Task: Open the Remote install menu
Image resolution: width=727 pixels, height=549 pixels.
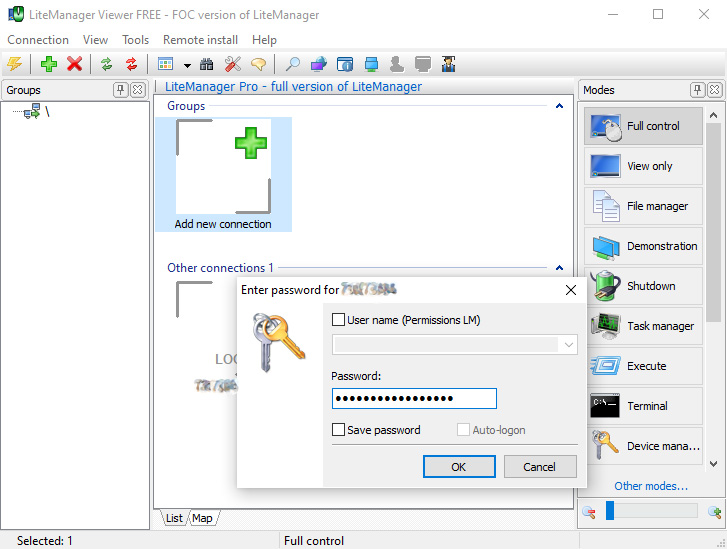Action: coord(200,40)
